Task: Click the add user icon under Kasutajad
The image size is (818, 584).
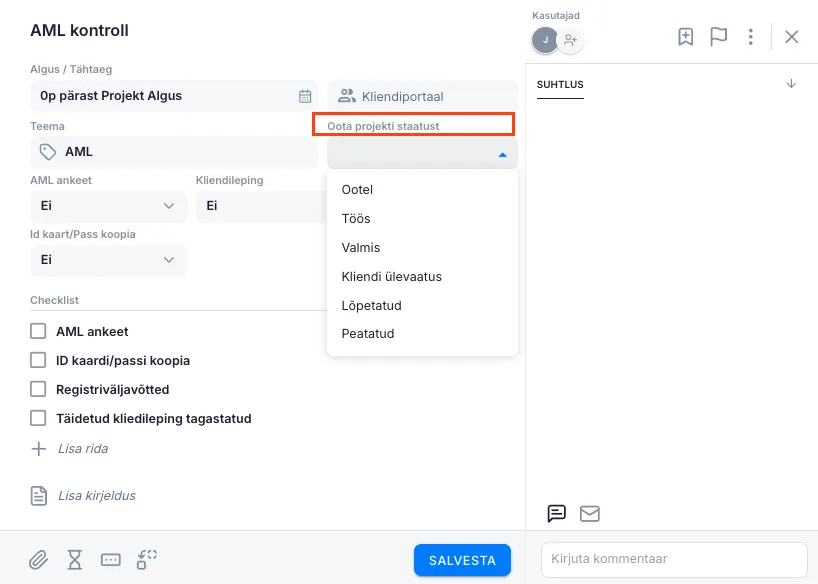Action: point(570,40)
